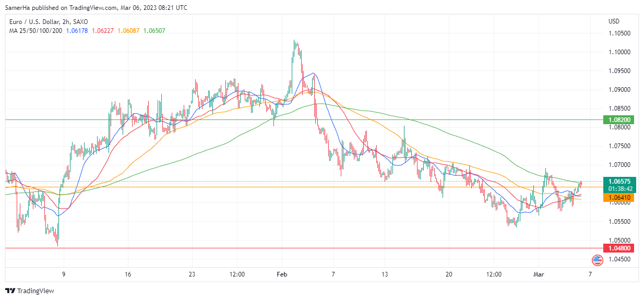The width and height of the screenshot is (644, 300).
Task: Click the US flag economic event icon
Action: pyautogui.click(x=597, y=259)
